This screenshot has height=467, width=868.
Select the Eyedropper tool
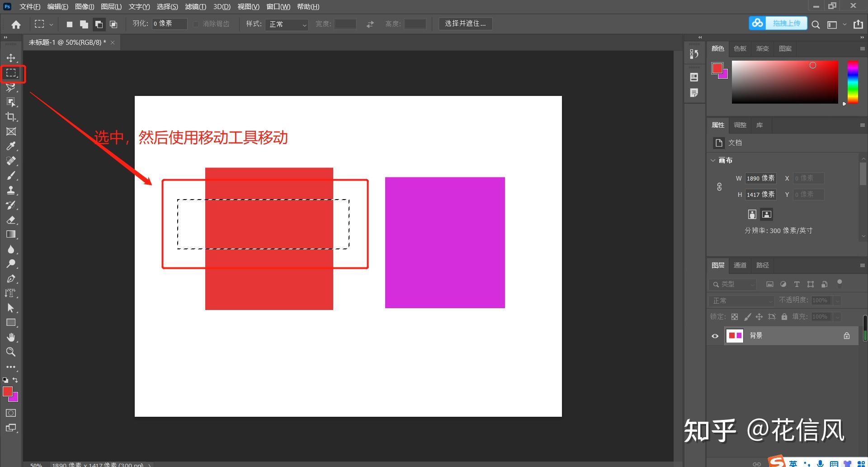click(11, 146)
